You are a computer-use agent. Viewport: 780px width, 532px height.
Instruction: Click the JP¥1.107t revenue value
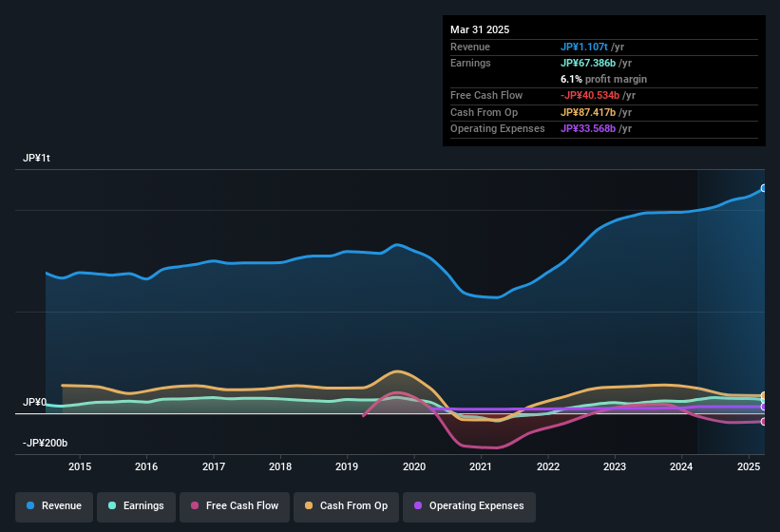pyautogui.click(x=584, y=47)
